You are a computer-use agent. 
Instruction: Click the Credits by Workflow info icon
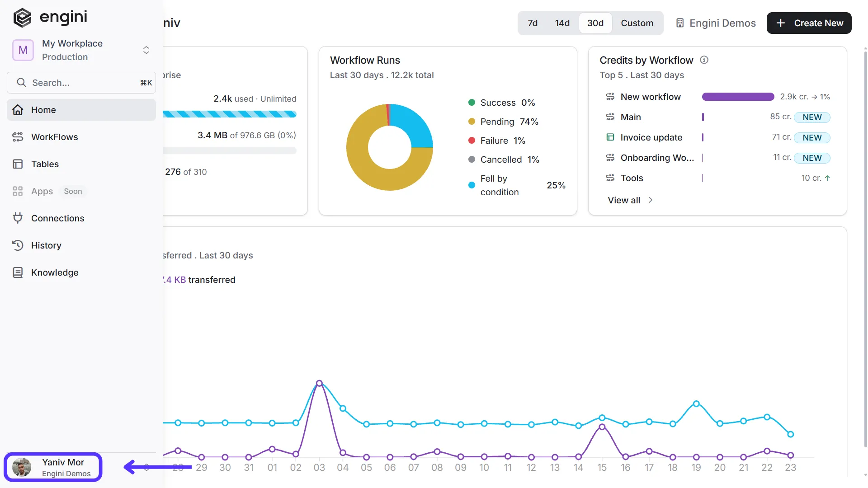pyautogui.click(x=704, y=60)
